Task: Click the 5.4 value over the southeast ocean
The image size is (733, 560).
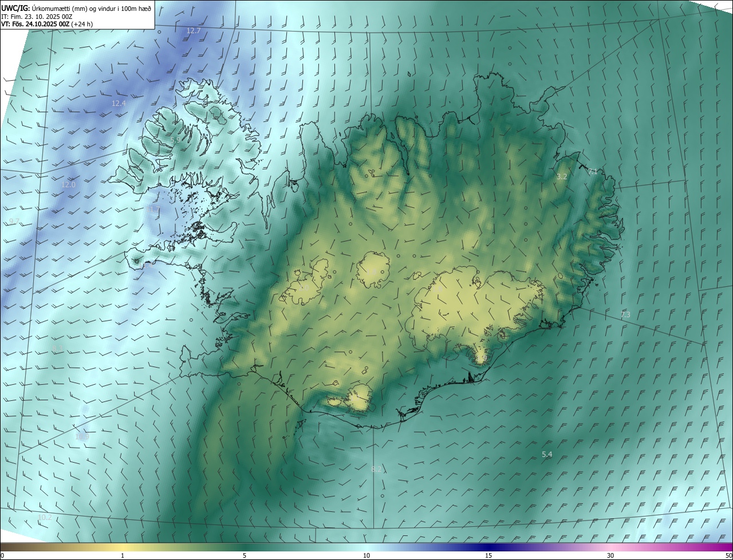Action: click(x=547, y=455)
